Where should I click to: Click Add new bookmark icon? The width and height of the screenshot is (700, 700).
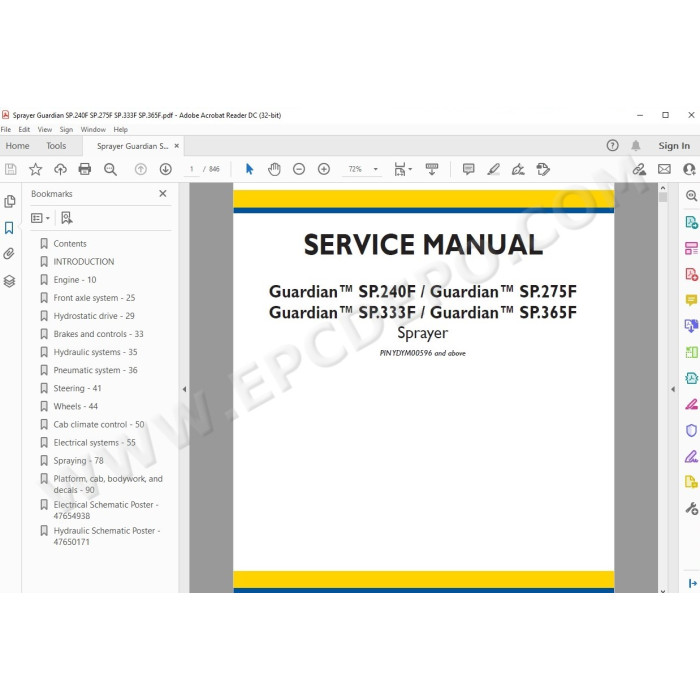(x=67, y=218)
